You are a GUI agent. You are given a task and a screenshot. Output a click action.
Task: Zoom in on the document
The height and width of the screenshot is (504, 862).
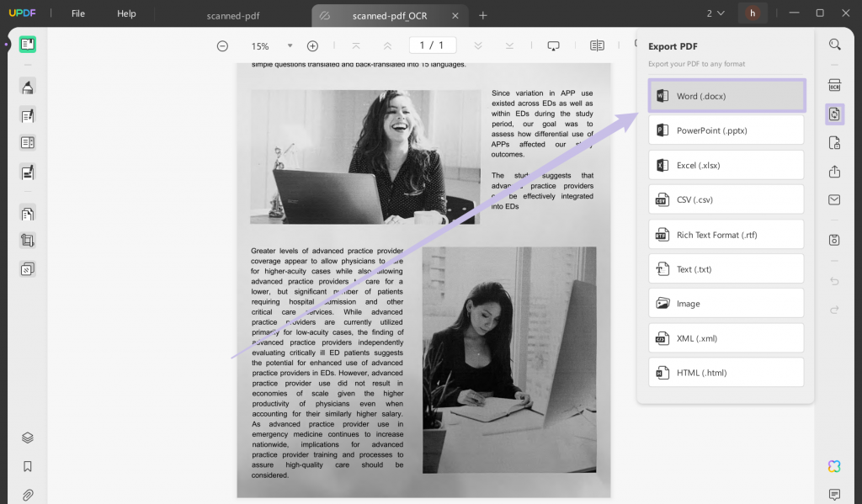(x=312, y=45)
